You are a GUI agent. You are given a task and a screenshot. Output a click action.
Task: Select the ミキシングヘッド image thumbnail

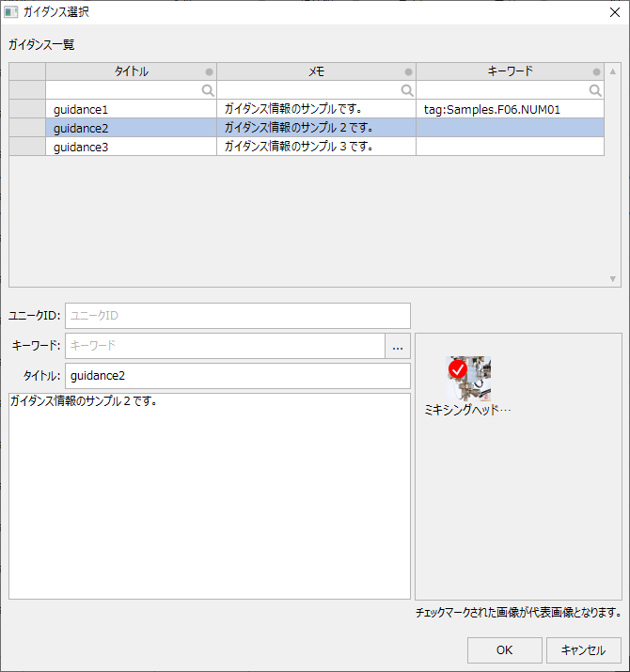click(x=468, y=379)
